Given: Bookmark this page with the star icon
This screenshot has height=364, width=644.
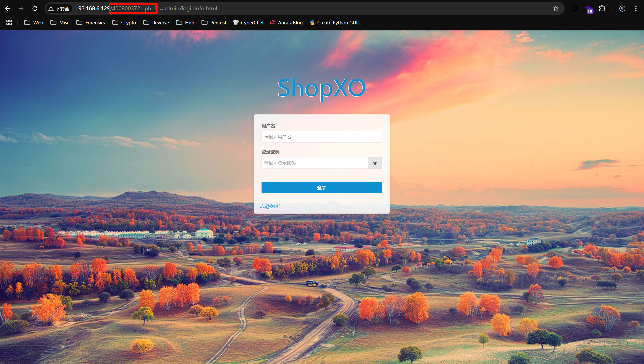Looking at the screenshot, I should point(556,9).
